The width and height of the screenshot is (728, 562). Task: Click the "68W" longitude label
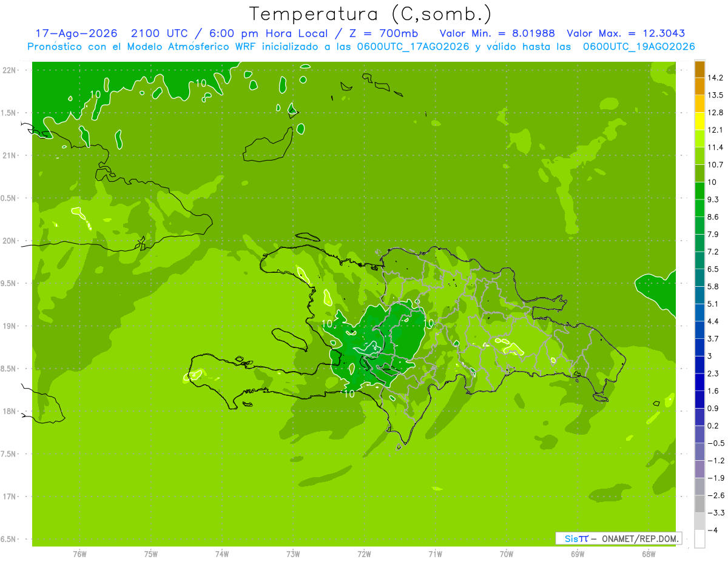tap(649, 554)
